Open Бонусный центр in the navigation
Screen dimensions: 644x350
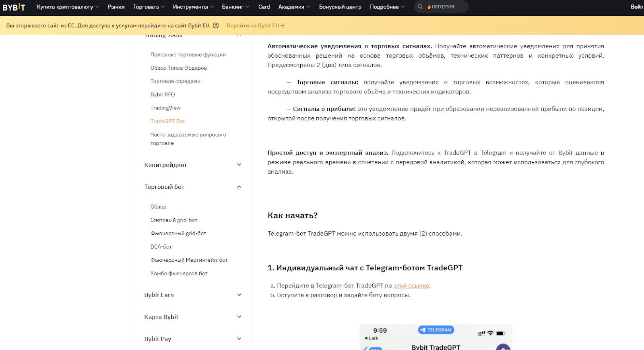[x=340, y=7]
